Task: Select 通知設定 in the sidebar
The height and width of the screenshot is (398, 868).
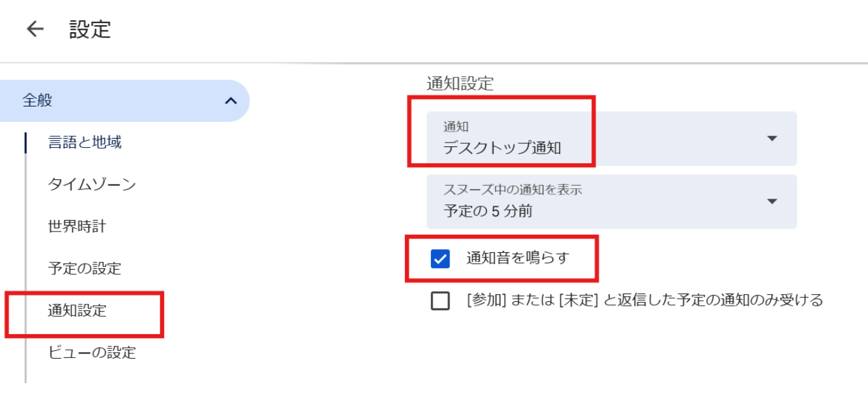Action: [x=77, y=311]
